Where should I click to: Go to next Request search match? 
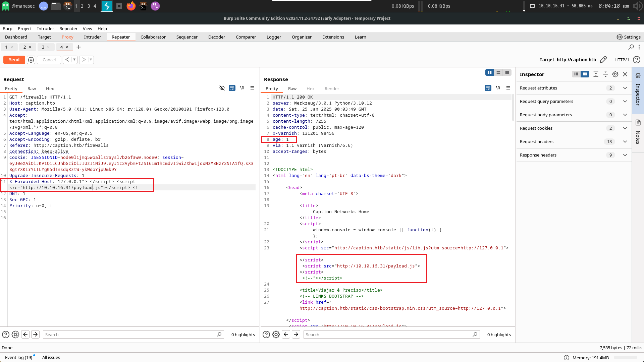point(36,335)
